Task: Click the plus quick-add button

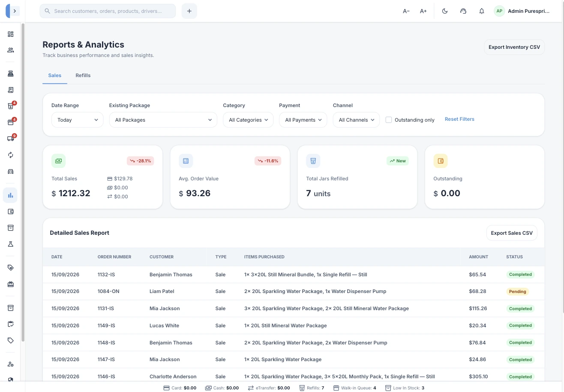Action: tap(189, 11)
